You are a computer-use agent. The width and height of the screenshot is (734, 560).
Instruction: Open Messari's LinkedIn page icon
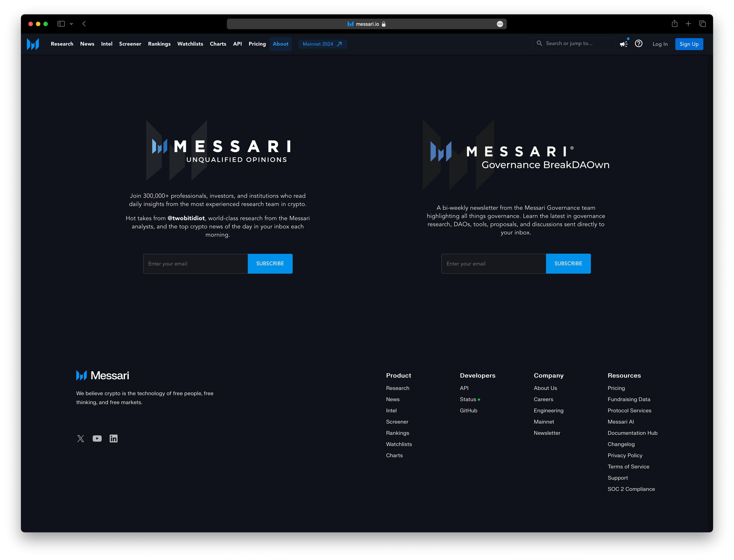coord(114,439)
